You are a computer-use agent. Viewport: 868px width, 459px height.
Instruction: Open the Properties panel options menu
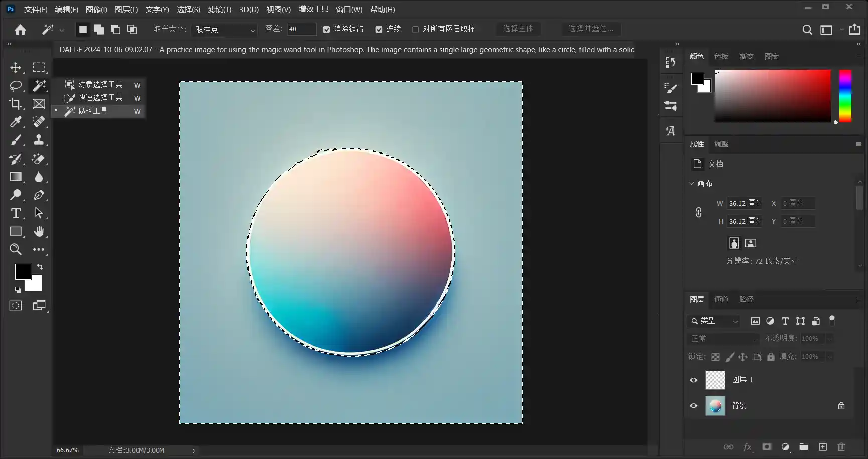click(x=858, y=144)
